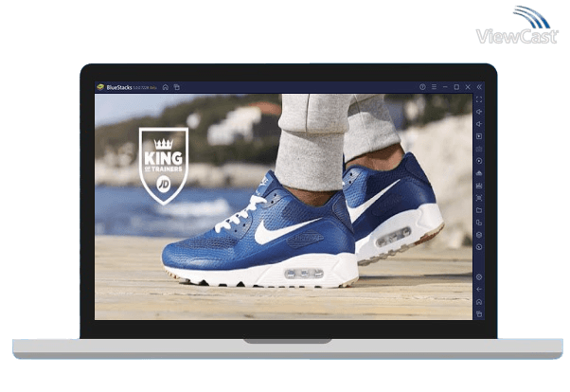Enter full screen mode from the sidebar

[479, 99]
